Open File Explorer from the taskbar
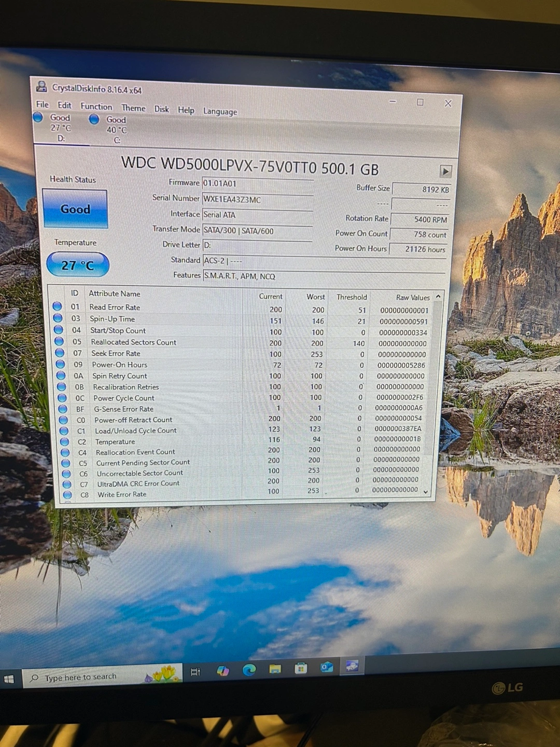Image resolution: width=560 pixels, height=747 pixels. [275, 669]
